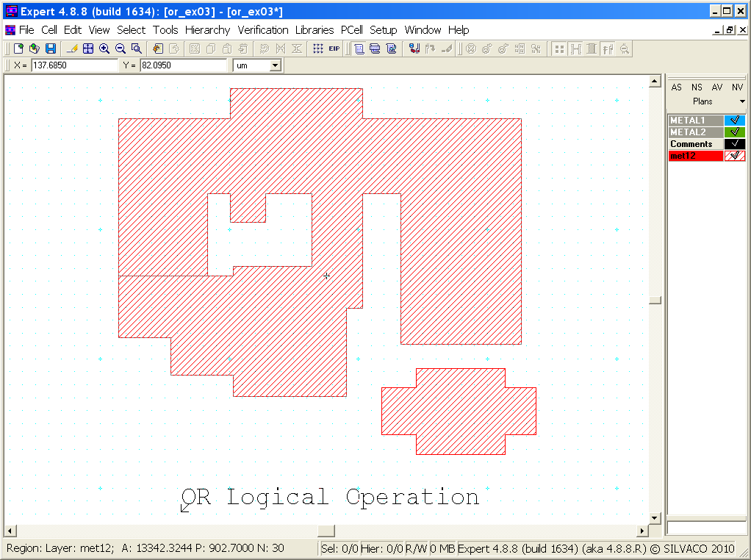Open the Hierarchy menu
The height and width of the screenshot is (560, 751).
tap(207, 30)
